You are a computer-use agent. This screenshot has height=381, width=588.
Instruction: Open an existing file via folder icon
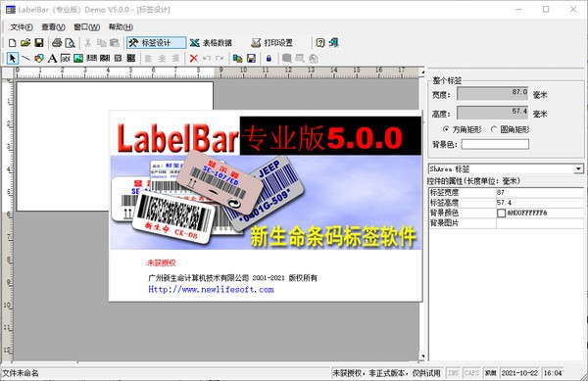tap(25, 43)
